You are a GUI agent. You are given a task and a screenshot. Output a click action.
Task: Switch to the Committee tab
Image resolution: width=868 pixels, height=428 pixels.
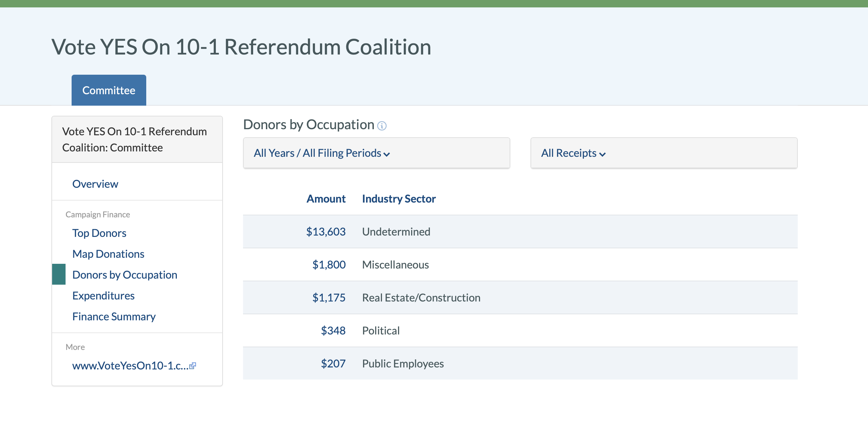click(109, 90)
